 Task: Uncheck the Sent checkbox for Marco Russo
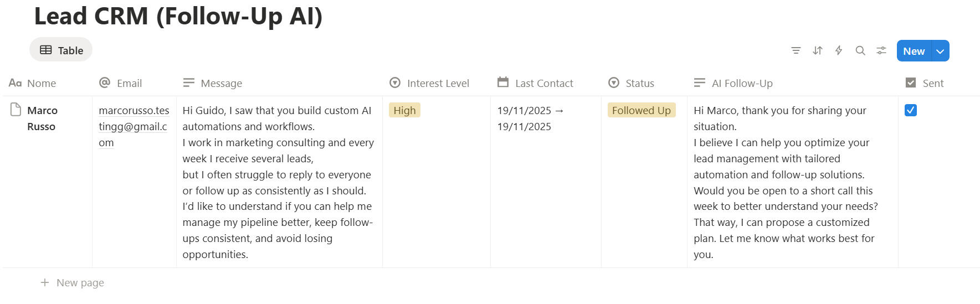pos(911,110)
